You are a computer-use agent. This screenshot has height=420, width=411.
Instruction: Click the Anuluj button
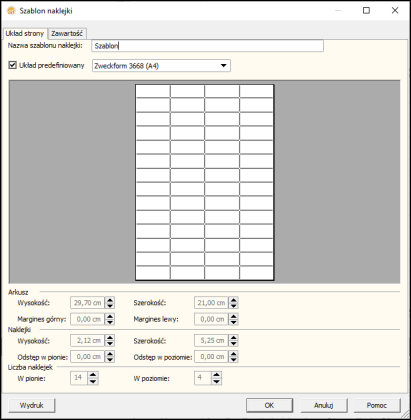coord(324,405)
